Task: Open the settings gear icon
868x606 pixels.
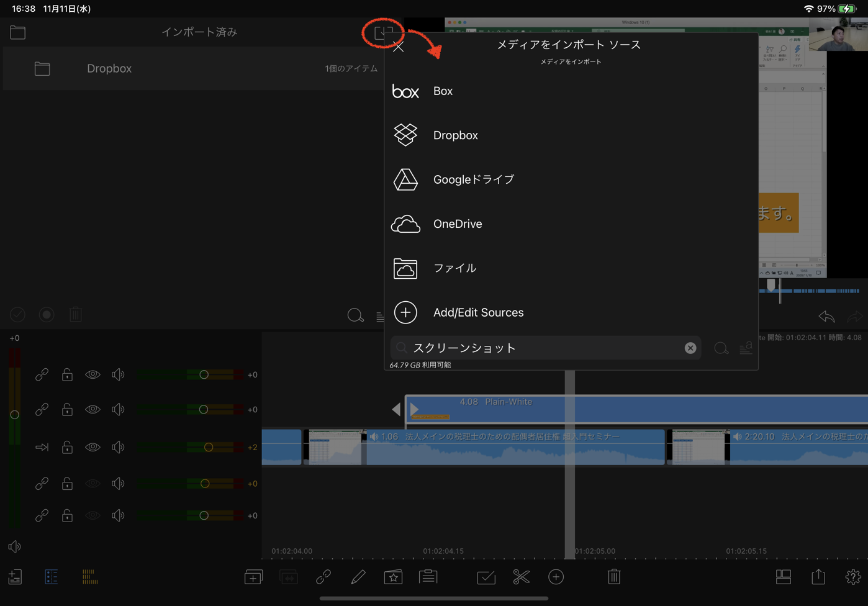Action: pyautogui.click(x=853, y=577)
